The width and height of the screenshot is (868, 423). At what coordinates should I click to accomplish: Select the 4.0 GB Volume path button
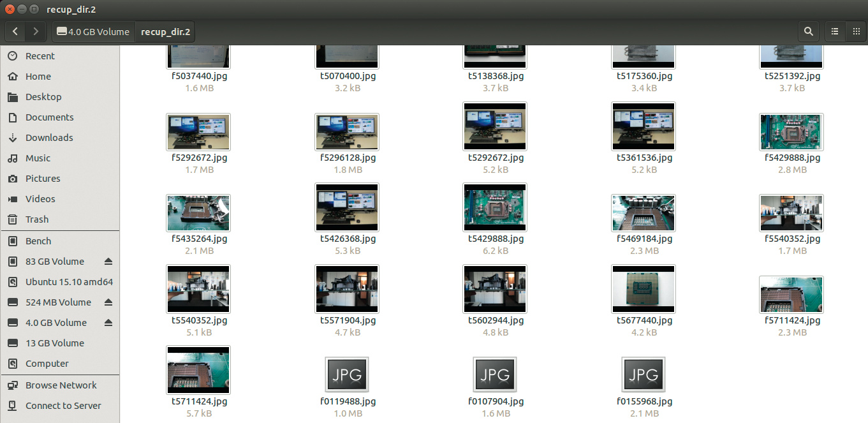point(93,31)
